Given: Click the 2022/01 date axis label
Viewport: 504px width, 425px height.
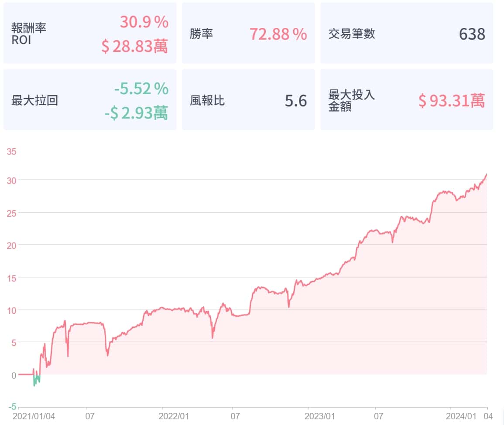Looking at the screenshot, I should click(x=175, y=416).
